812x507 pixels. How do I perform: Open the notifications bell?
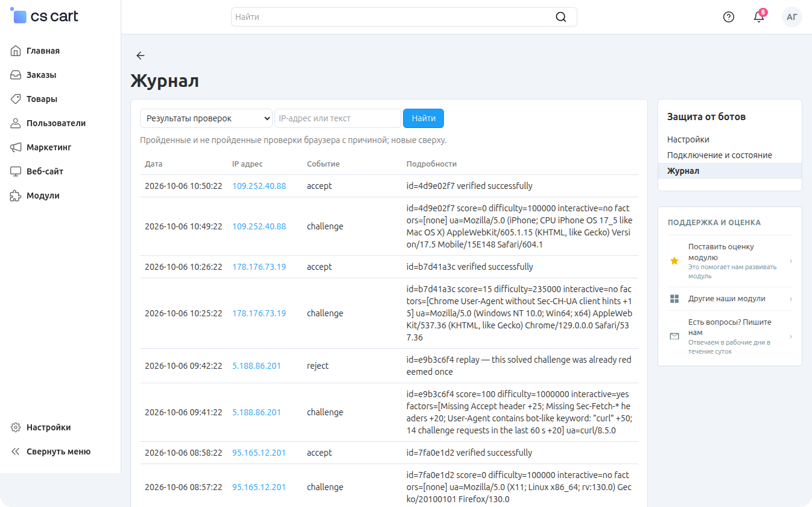tap(759, 17)
